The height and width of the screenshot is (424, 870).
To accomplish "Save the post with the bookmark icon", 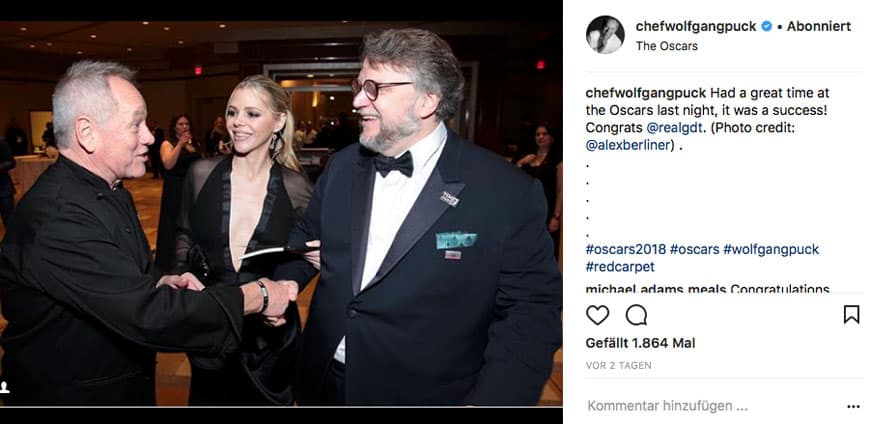I will 851,314.
